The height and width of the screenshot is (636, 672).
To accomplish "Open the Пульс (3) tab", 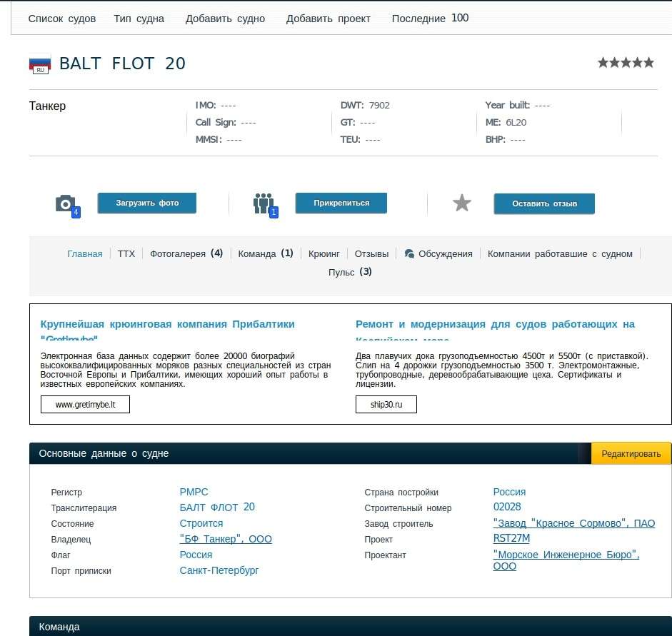I will (350, 272).
